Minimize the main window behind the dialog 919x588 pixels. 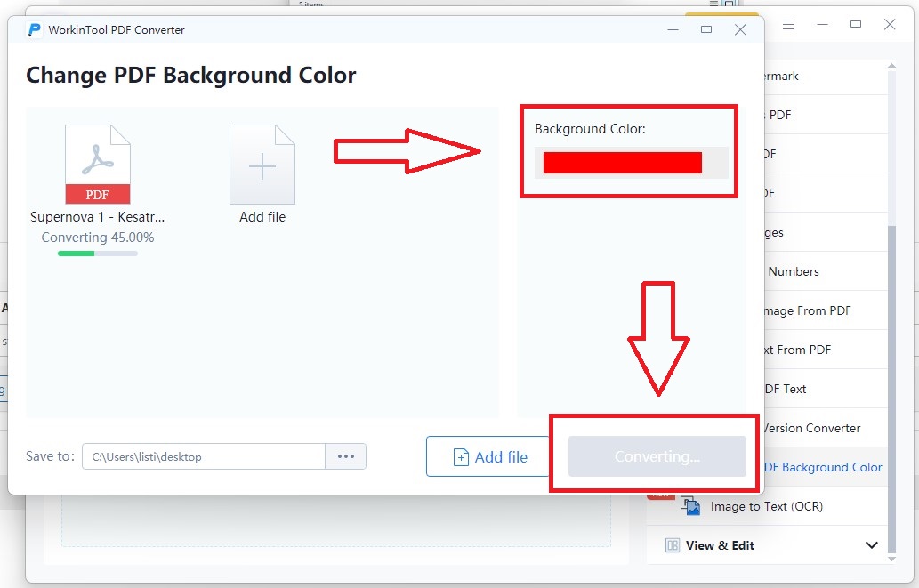822,25
